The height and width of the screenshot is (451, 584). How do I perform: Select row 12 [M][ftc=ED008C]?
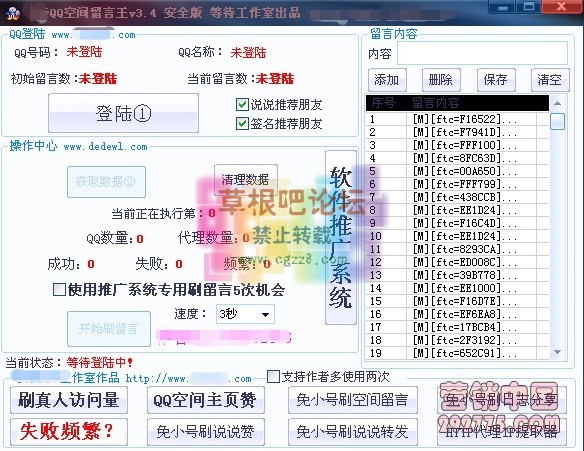(x=457, y=262)
